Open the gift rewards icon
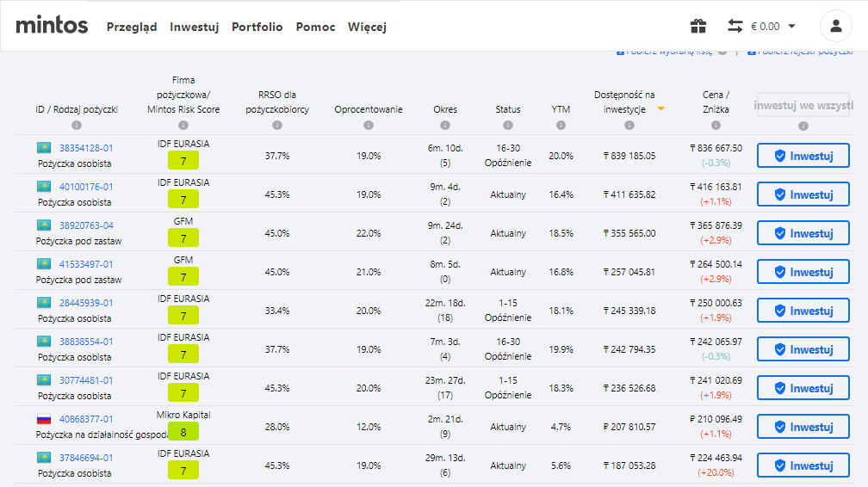This screenshot has height=487, width=868. pos(698,26)
